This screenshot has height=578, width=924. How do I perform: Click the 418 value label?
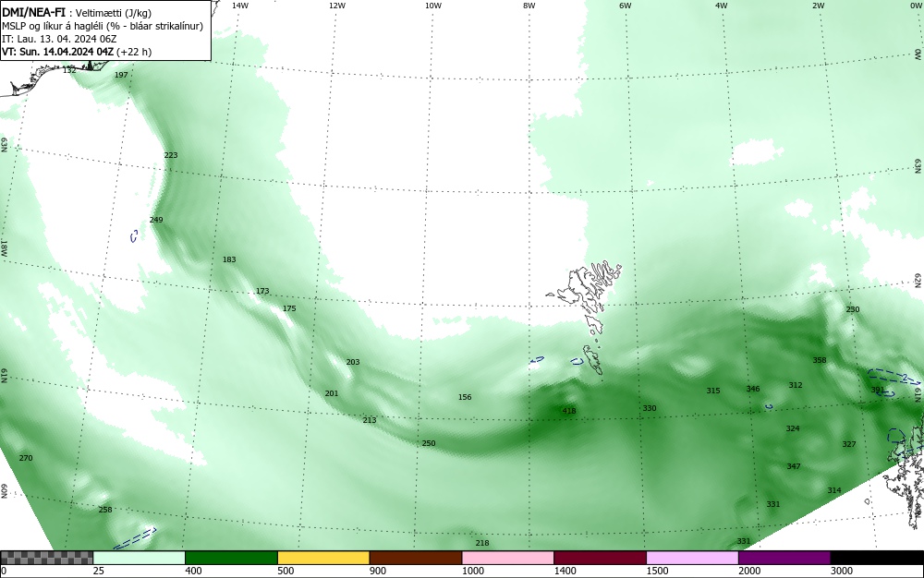[x=568, y=411]
